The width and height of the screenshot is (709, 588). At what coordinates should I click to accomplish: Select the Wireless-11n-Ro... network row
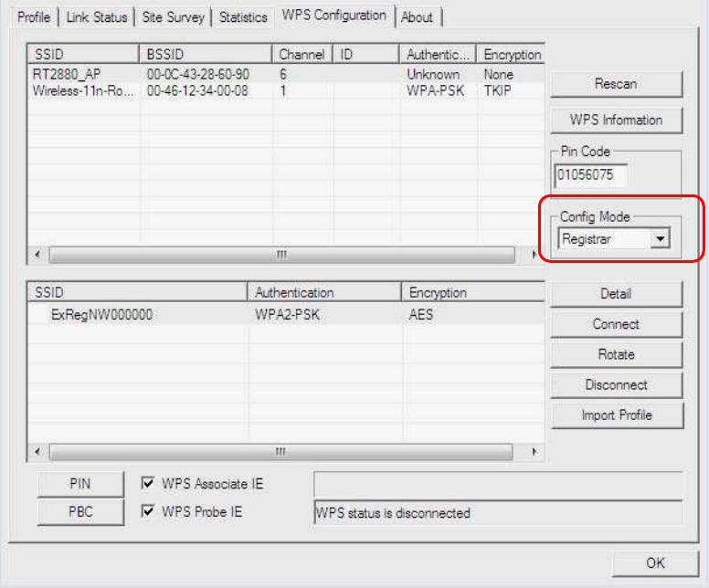(286, 90)
